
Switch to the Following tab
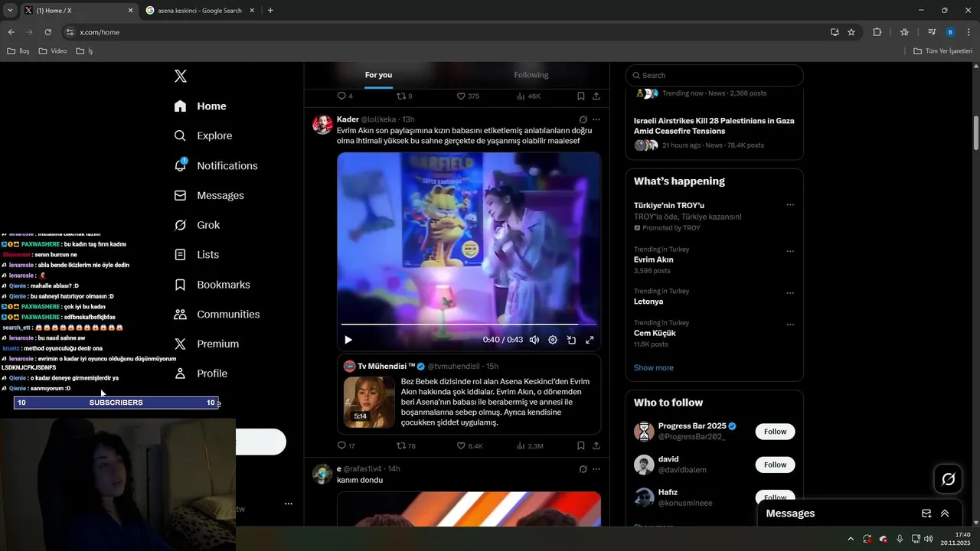(531, 75)
